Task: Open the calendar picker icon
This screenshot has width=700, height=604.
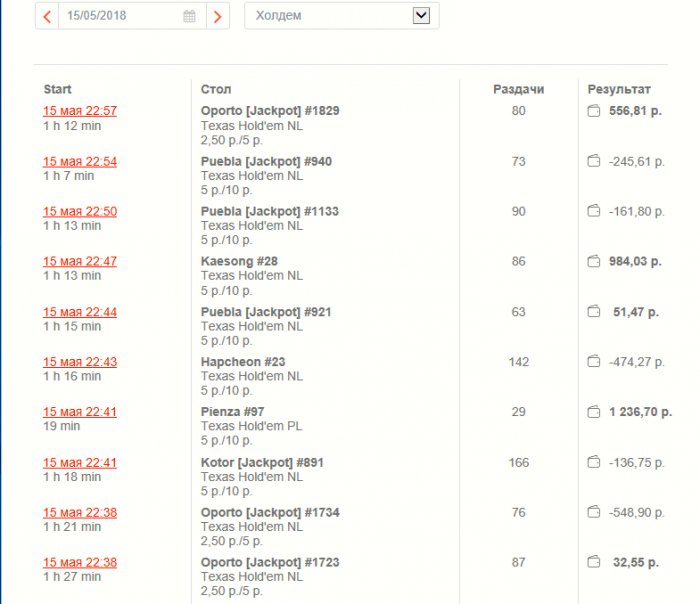Action: coord(189,16)
